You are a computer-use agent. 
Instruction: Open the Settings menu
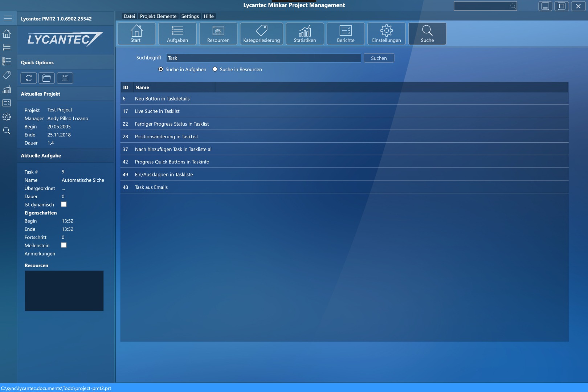190,16
